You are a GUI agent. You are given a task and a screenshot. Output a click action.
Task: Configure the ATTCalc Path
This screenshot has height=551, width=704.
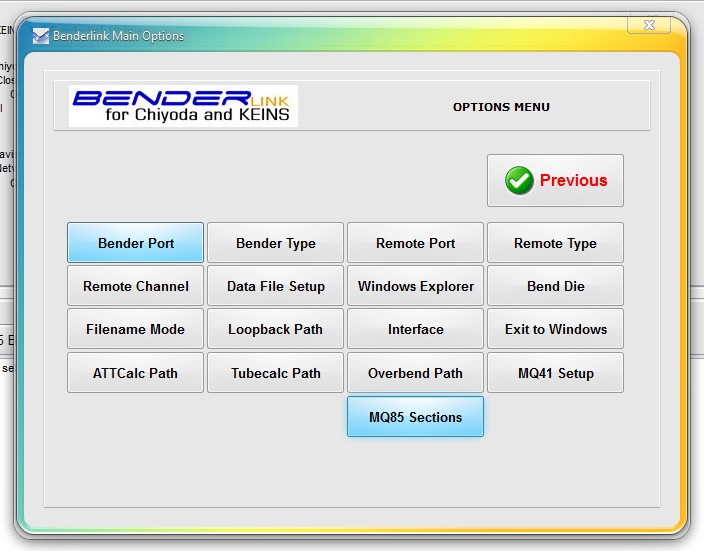coord(136,373)
